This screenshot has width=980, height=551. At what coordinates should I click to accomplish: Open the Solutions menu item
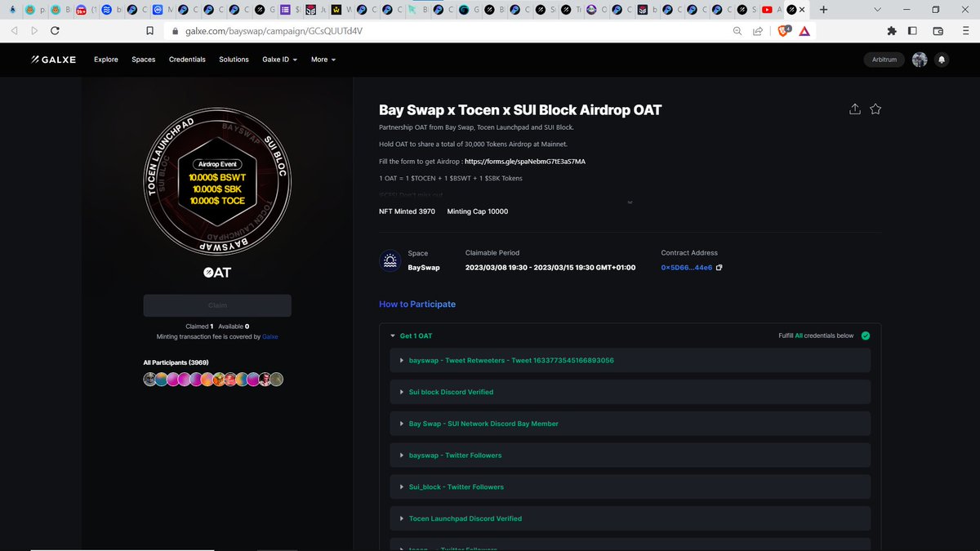click(234, 60)
